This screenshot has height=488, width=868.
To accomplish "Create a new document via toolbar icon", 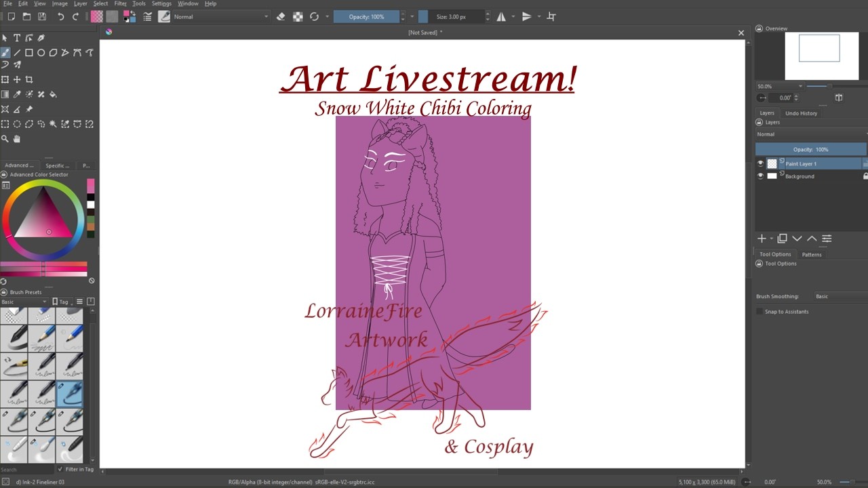I will (11, 16).
